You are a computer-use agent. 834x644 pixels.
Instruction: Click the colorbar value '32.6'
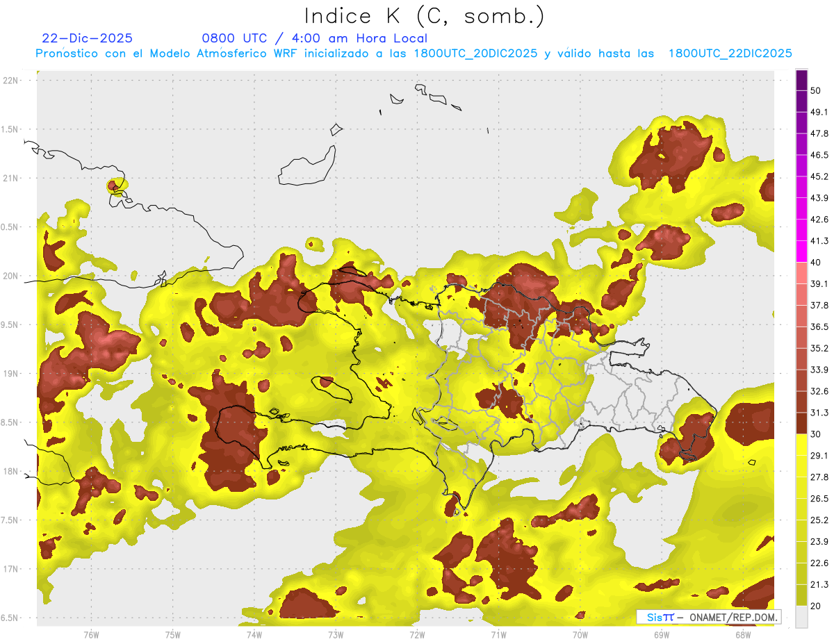[819, 391]
